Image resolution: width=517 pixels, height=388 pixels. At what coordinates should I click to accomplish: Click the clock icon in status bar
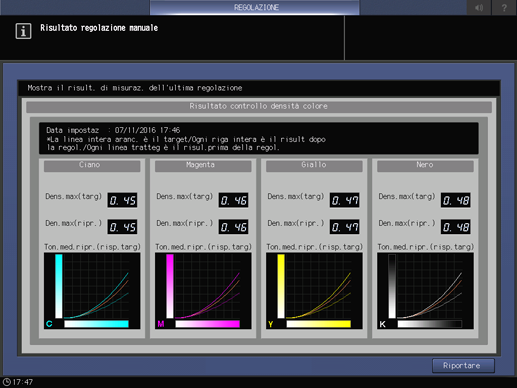[6, 382]
